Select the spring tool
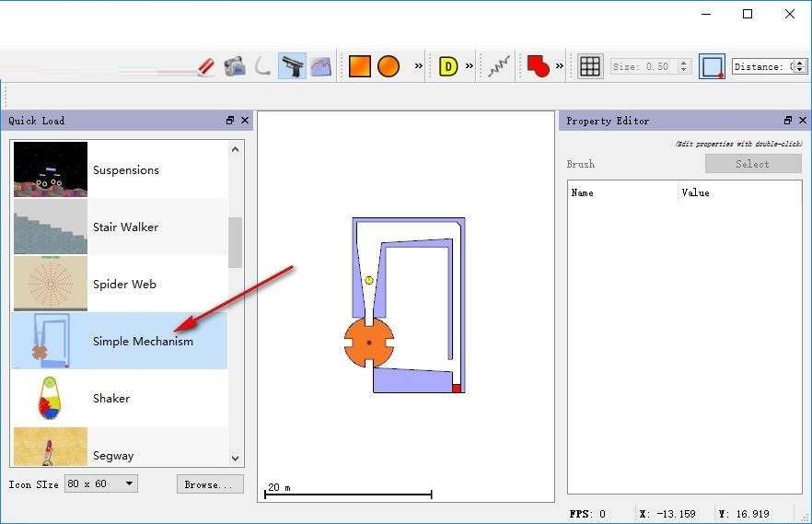812x524 pixels. (499, 66)
